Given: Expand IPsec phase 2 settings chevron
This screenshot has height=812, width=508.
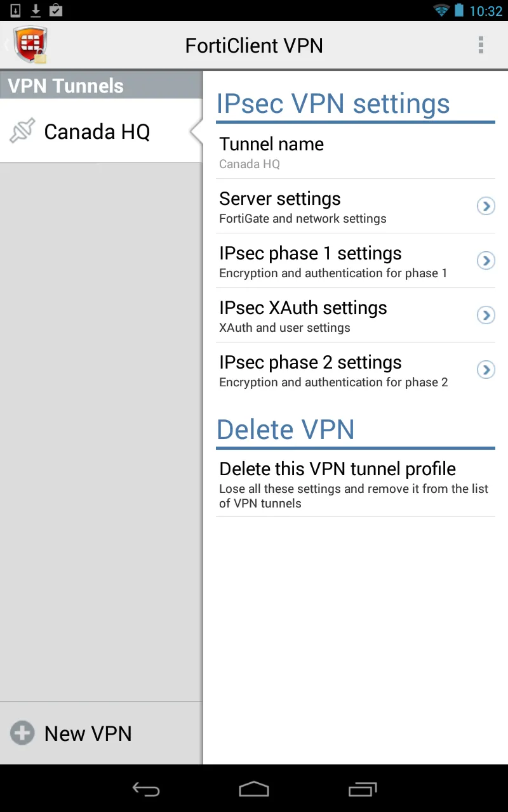Looking at the screenshot, I should pyautogui.click(x=486, y=370).
